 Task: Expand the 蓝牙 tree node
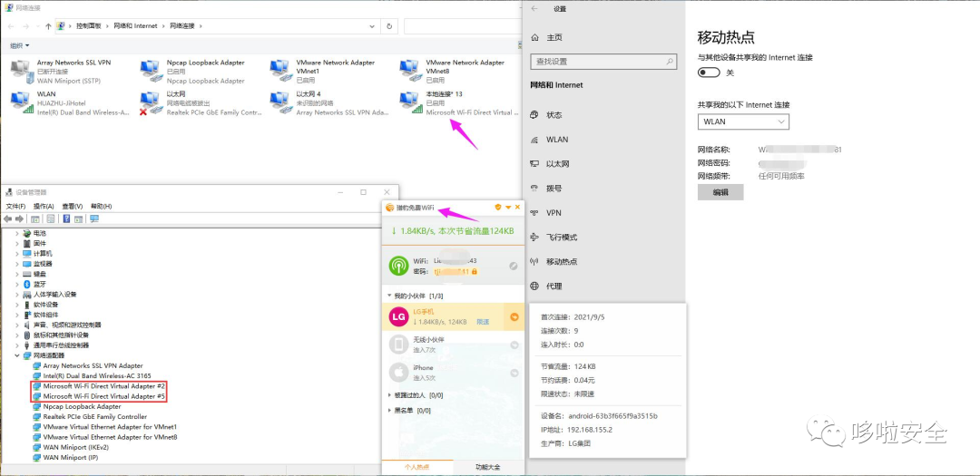tap(17, 284)
